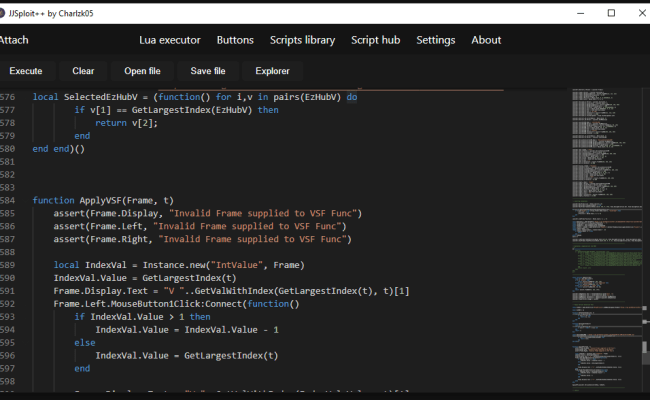This screenshot has width=650, height=400.
Task: Click the 'local SelectedEzHubV' code line
Action: [195, 97]
